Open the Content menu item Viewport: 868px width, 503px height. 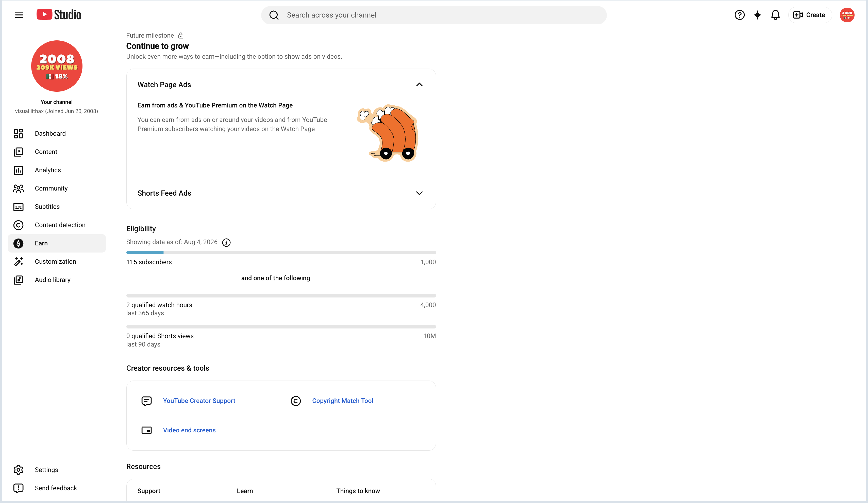point(57,152)
